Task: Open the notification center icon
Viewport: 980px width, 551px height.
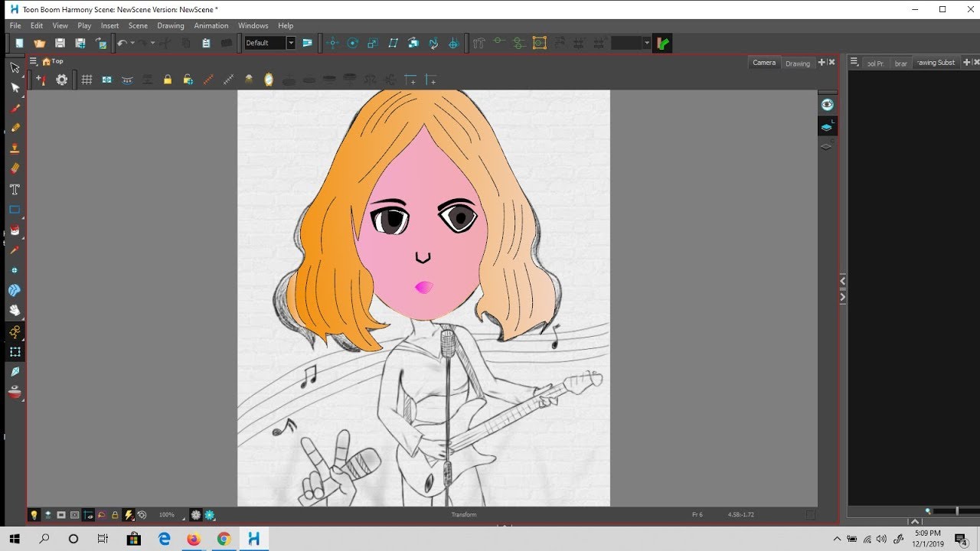Action: (960, 539)
